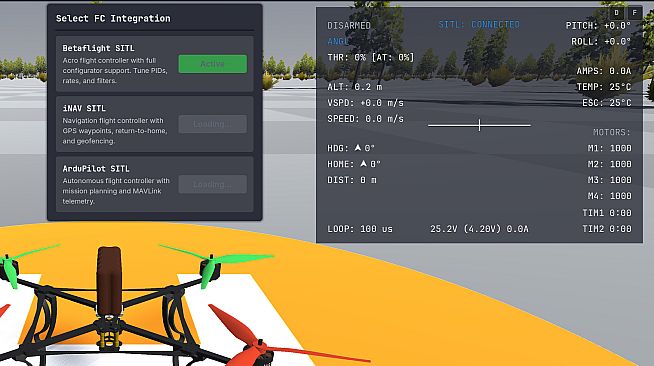Viewport: 654px width, 366px height.
Task: Click the PITCH: +0.0° readout
Action: click(598, 25)
